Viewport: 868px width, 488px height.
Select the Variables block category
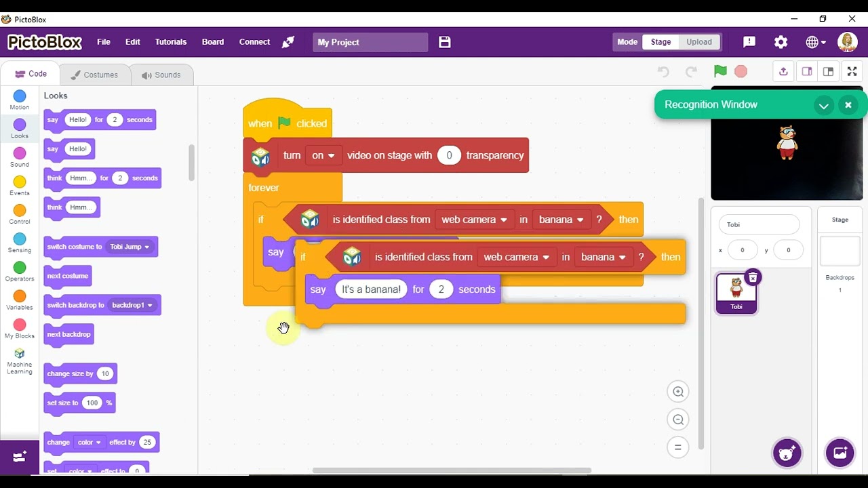[x=20, y=300]
